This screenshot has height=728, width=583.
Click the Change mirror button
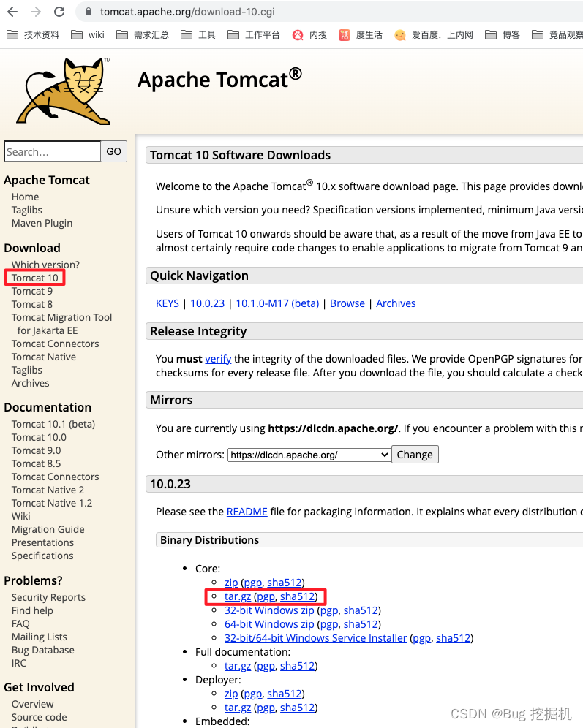pyautogui.click(x=415, y=455)
